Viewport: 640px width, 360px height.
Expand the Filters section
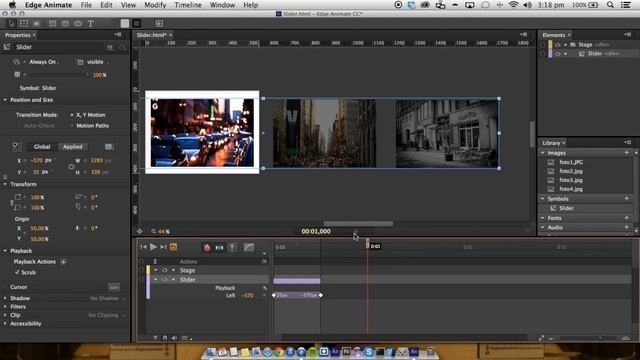pos(5,307)
